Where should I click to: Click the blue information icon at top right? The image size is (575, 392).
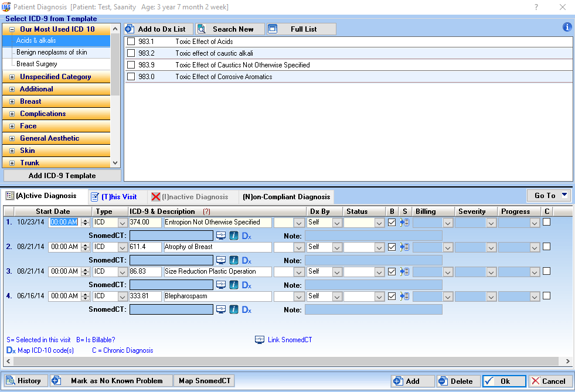(567, 27)
